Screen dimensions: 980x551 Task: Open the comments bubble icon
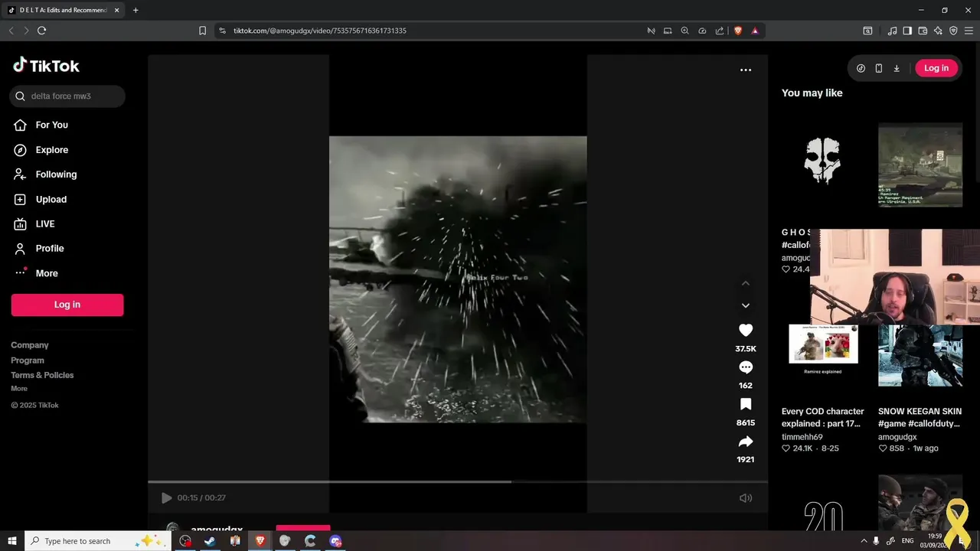tap(746, 367)
